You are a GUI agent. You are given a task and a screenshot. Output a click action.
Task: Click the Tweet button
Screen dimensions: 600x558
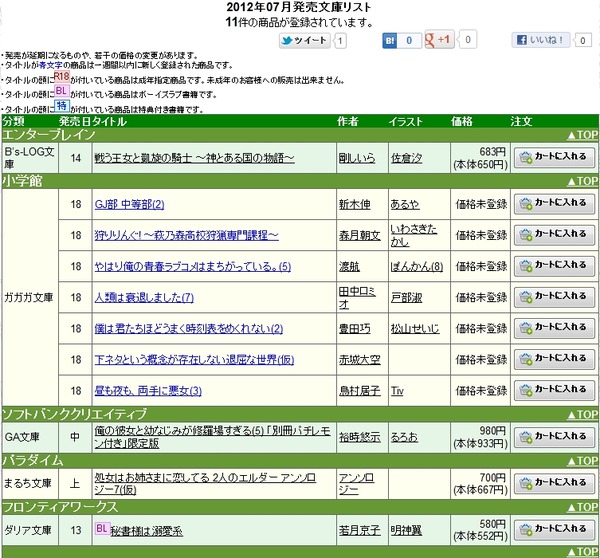(305, 41)
